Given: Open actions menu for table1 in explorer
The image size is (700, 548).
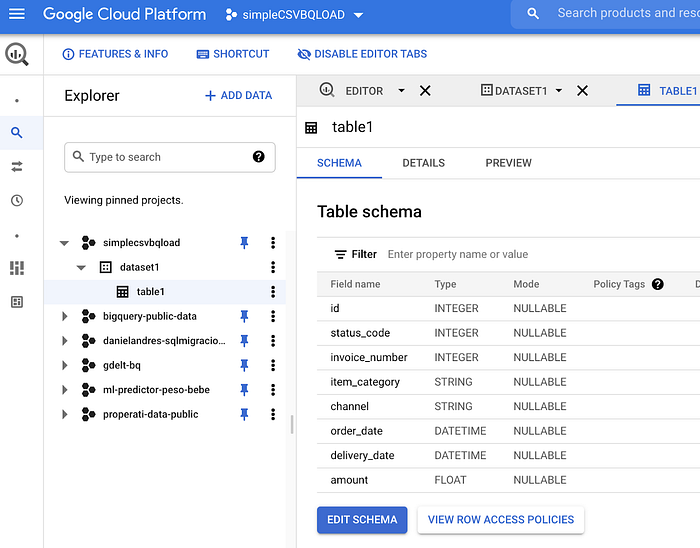Looking at the screenshot, I should click(x=273, y=292).
